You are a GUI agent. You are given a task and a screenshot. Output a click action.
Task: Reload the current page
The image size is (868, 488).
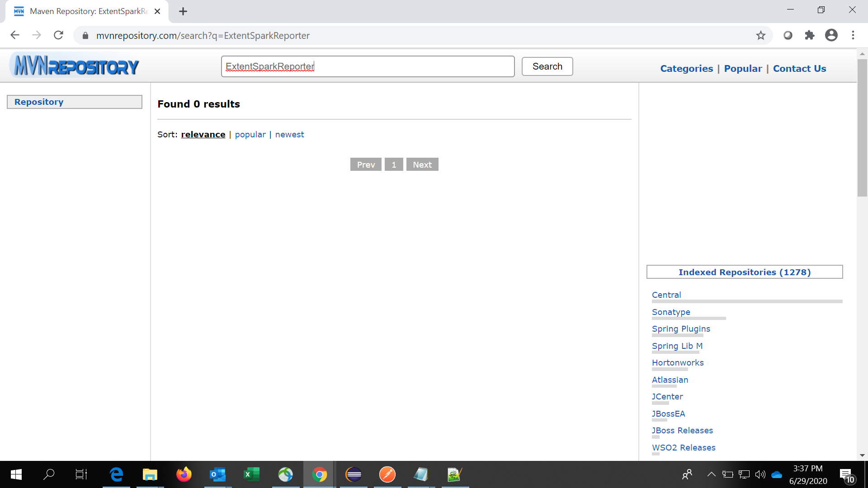click(x=58, y=35)
